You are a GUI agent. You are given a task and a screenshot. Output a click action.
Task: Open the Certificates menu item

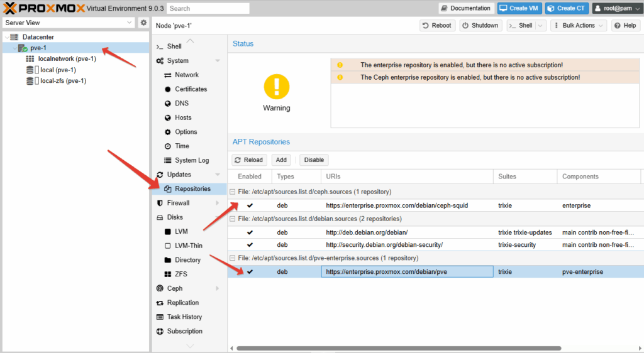(x=189, y=89)
